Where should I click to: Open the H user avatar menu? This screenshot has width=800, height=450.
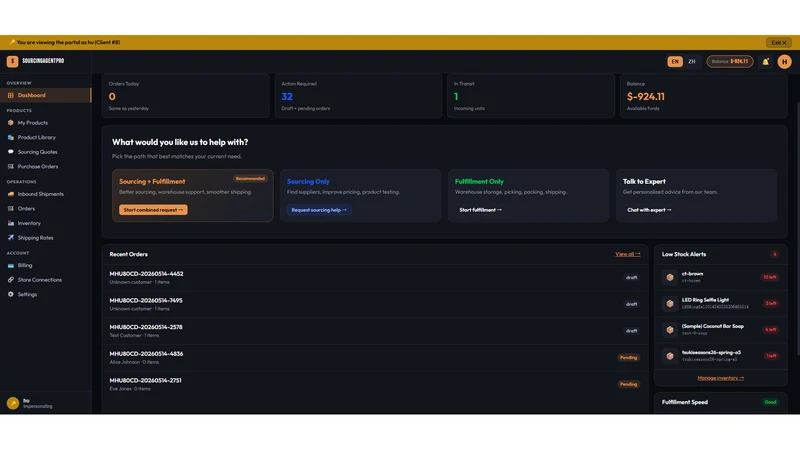click(784, 61)
